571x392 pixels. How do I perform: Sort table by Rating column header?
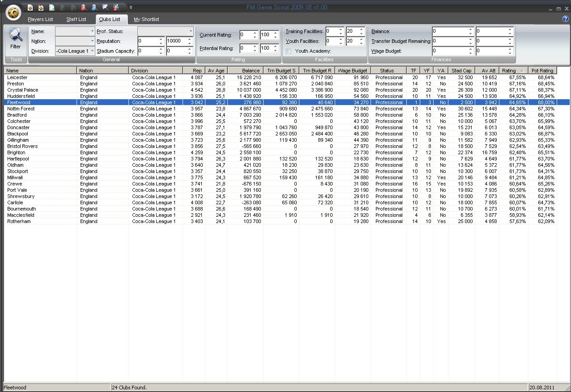pos(509,71)
